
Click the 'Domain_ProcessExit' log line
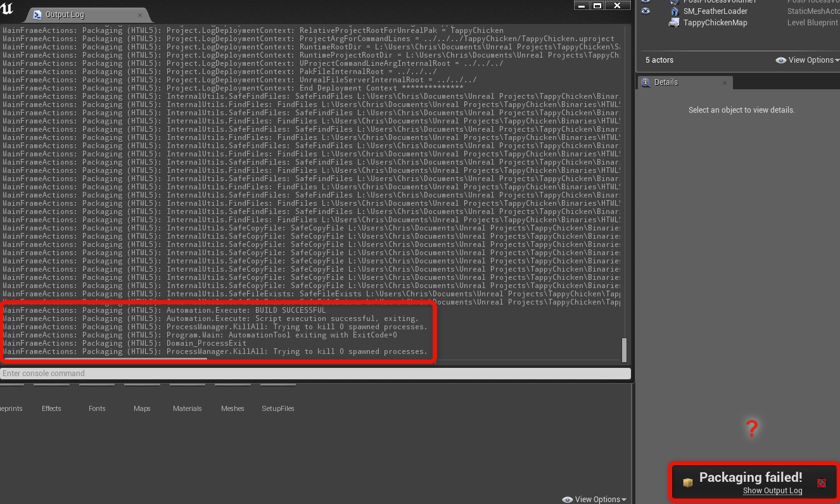pos(124,343)
